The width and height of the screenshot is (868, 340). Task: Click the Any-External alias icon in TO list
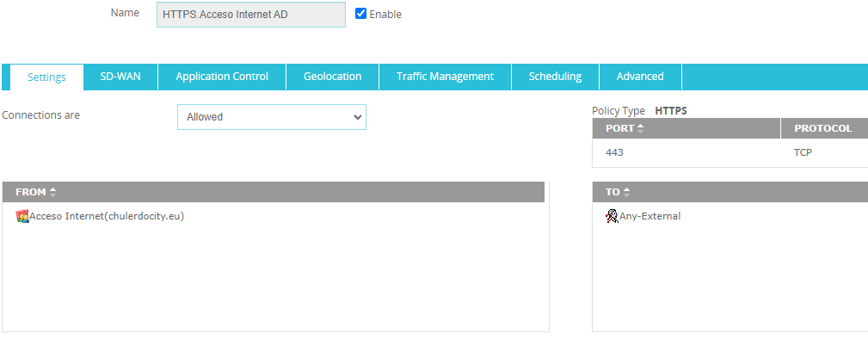tap(613, 217)
